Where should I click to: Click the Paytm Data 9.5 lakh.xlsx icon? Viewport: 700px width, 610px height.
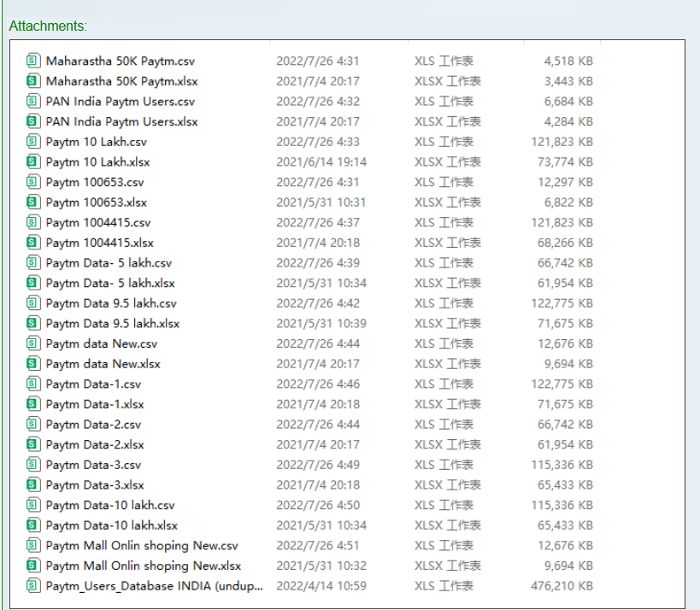[x=33, y=323]
